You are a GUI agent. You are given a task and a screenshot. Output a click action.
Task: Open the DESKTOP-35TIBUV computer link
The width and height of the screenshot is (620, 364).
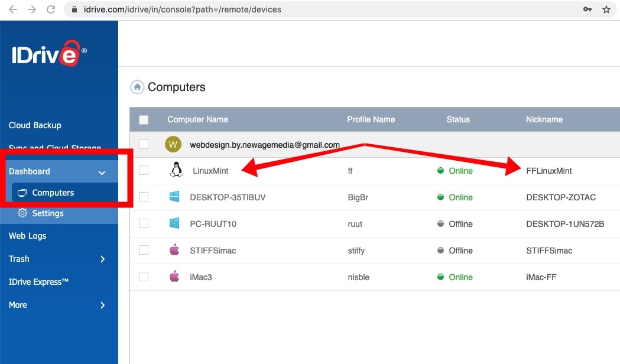(x=228, y=197)
